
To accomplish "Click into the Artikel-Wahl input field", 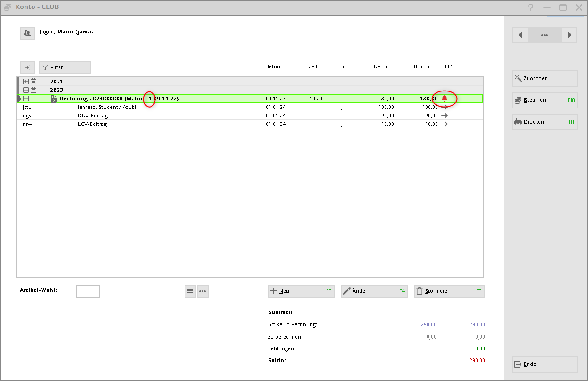I will pos(88,291).
